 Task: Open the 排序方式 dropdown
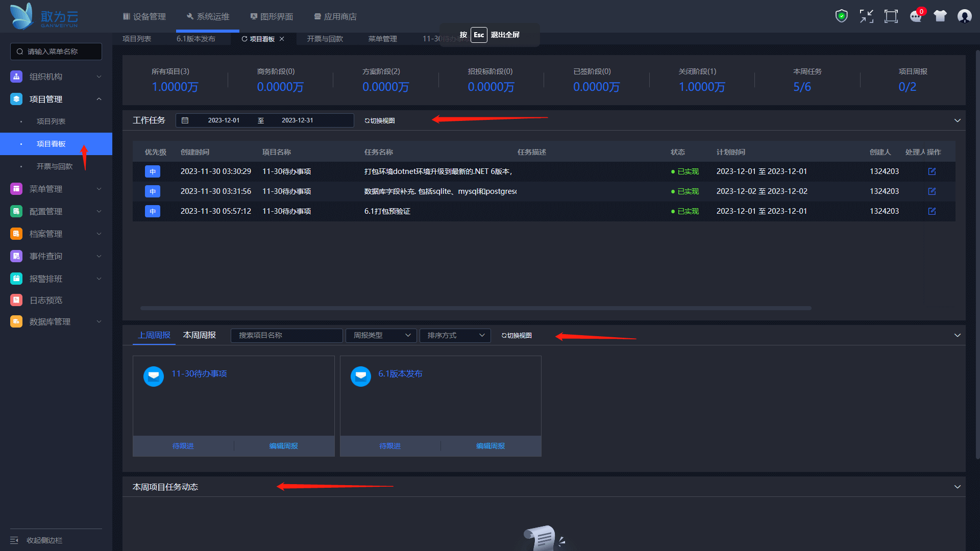click(x=455, y=336)
